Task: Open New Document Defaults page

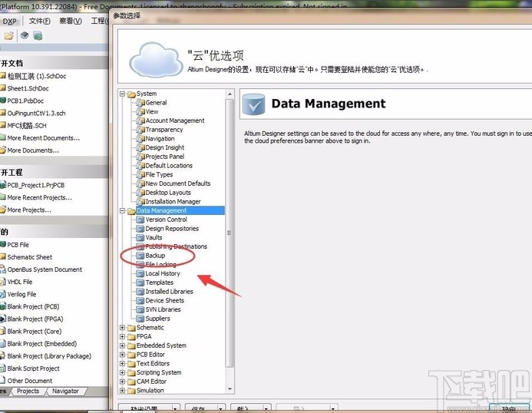Action: coord(178,183)
